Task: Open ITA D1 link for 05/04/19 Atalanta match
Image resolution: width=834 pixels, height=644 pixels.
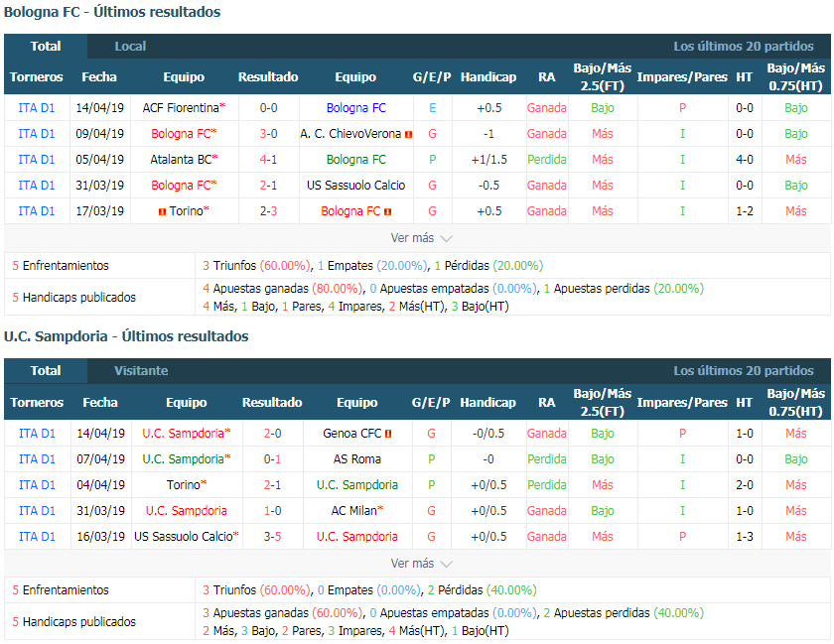Action: click(37, 160)
